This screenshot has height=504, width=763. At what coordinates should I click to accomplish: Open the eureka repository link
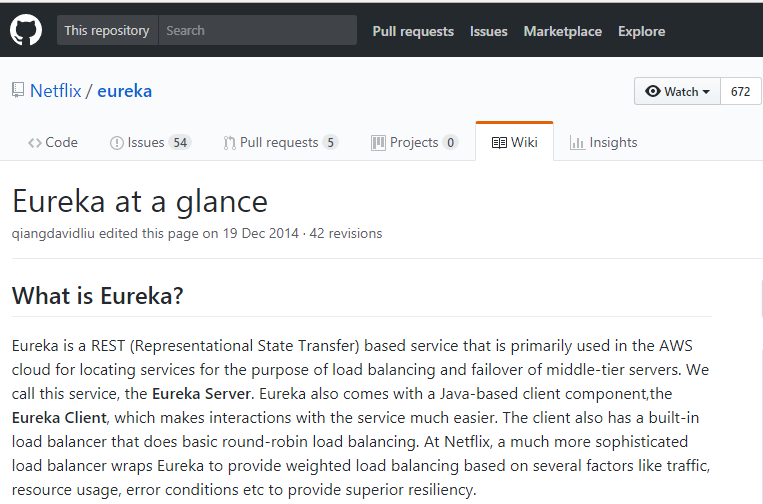click(125, 91)
